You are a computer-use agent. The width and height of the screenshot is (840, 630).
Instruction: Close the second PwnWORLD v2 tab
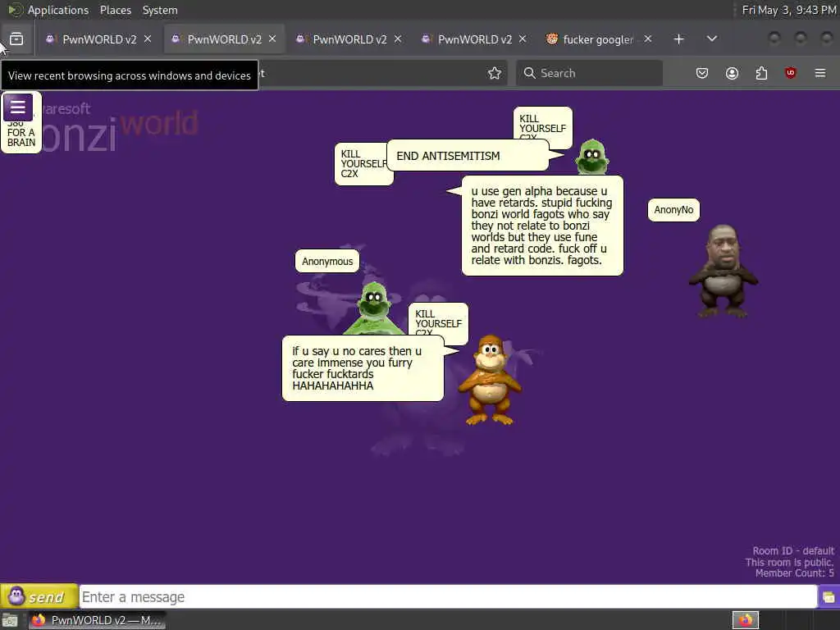272,39
